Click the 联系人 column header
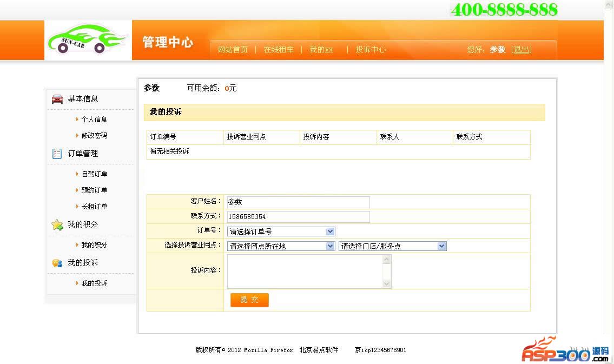The height and width of the screenshot is (364, 614). pos(389,137)
